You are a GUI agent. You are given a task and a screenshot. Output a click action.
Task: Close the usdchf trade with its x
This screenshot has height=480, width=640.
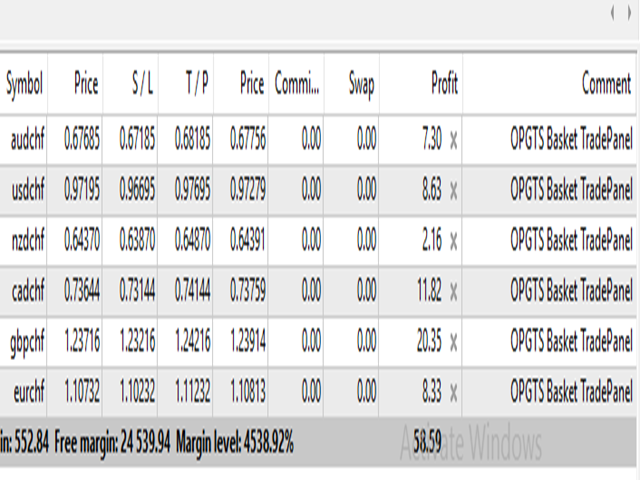tap(453, 191)
